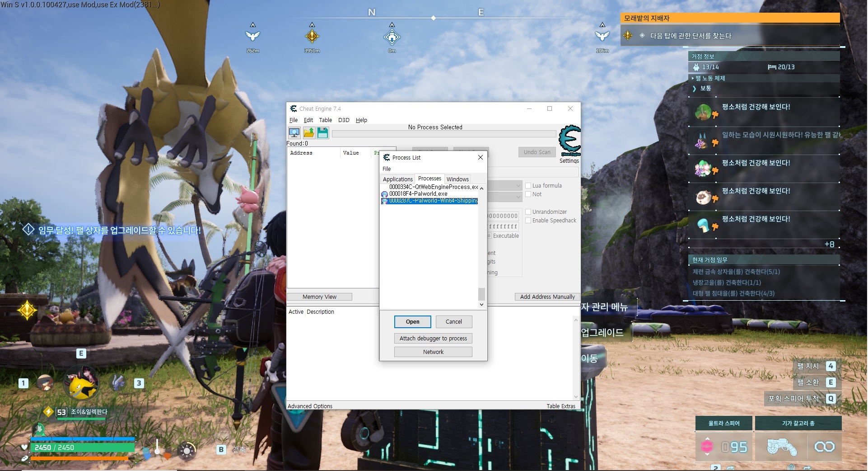
Task: Switch to the Applications tab
Action: pyautogui.click(x=398, y=179)
